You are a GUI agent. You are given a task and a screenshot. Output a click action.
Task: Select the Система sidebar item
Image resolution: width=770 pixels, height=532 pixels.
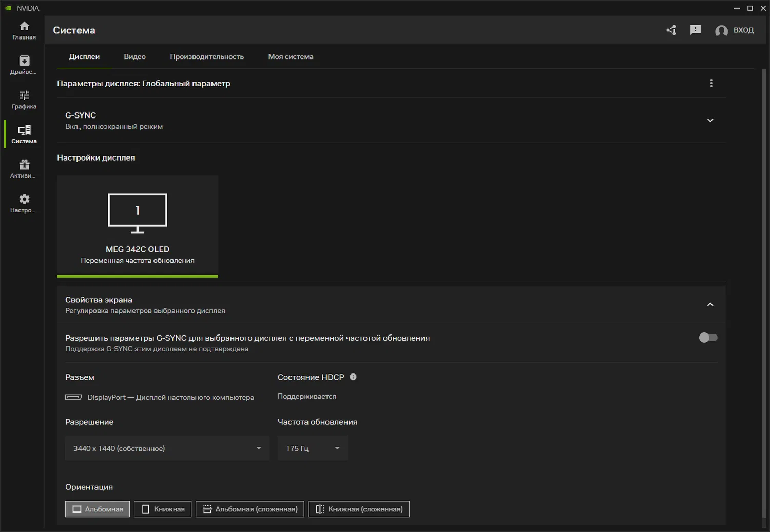click(24, 134)
